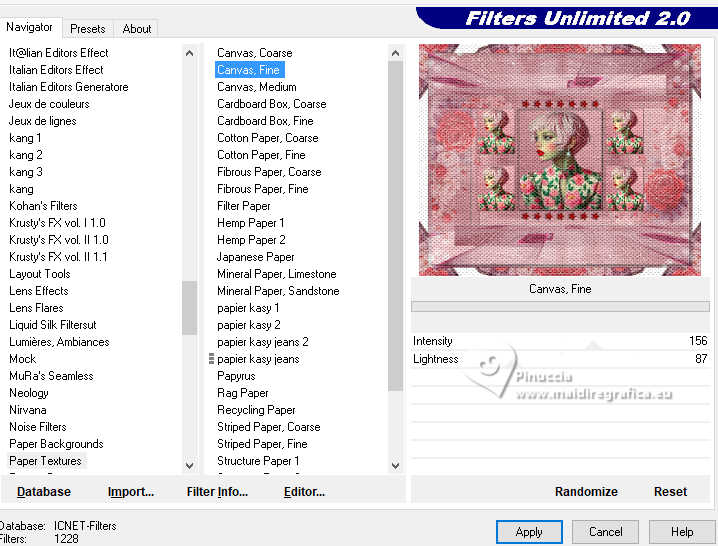Select the Paper Backgrounds category
This screenshot has width=718, height=546.
[56, 444]
